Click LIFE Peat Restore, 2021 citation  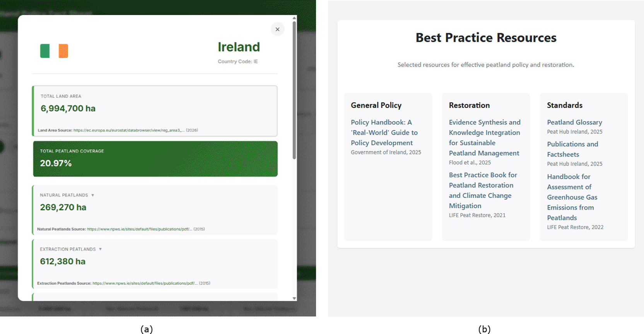point(477,215)
